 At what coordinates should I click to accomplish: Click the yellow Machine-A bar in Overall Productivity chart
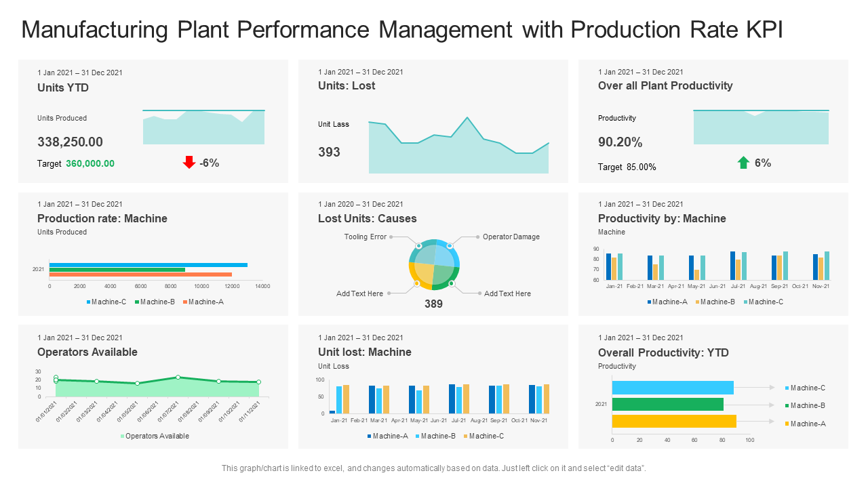(x=674, y=421)
